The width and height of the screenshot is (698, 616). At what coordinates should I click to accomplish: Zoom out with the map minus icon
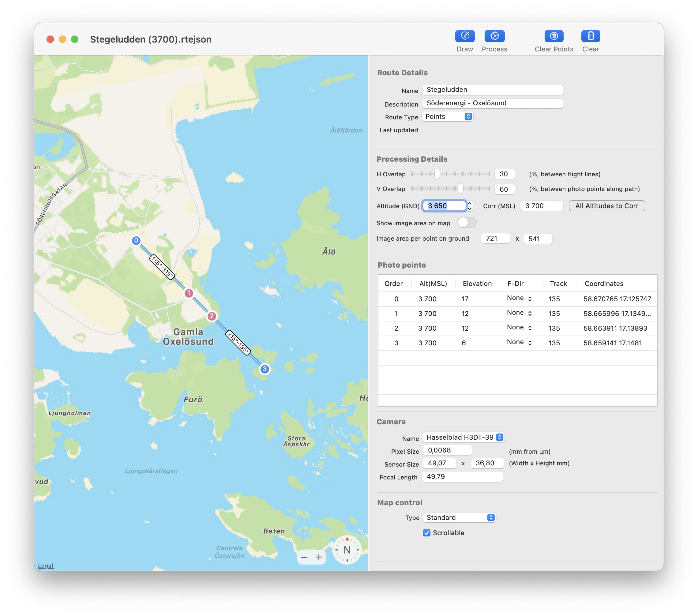pyautogui.click(x=304, y=557)
